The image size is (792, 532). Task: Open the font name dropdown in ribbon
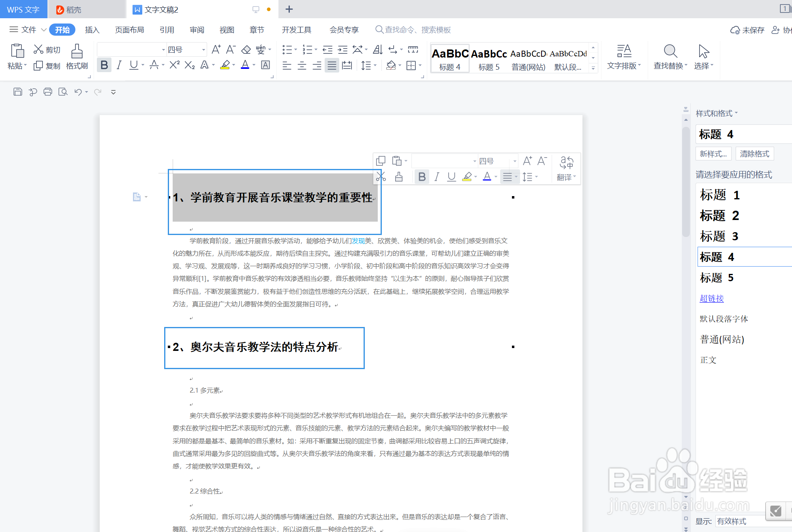pyautogui.click(x=163, y=49)
